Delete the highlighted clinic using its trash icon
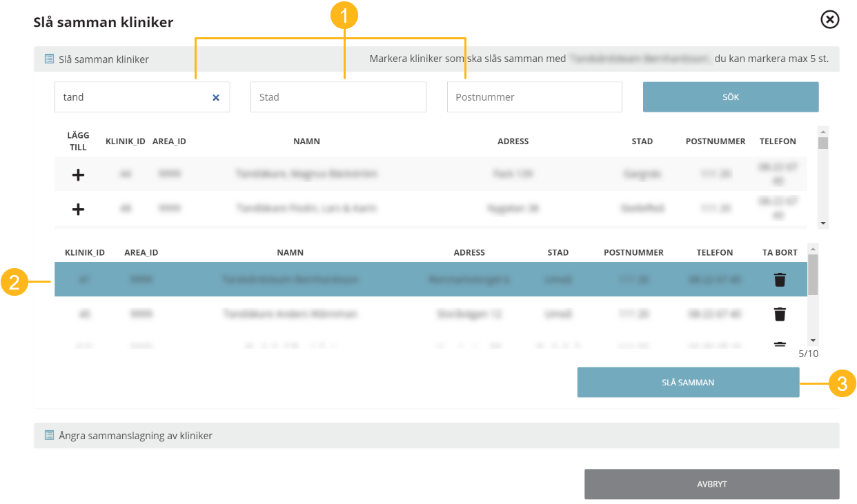 click(x=780, y=280)
